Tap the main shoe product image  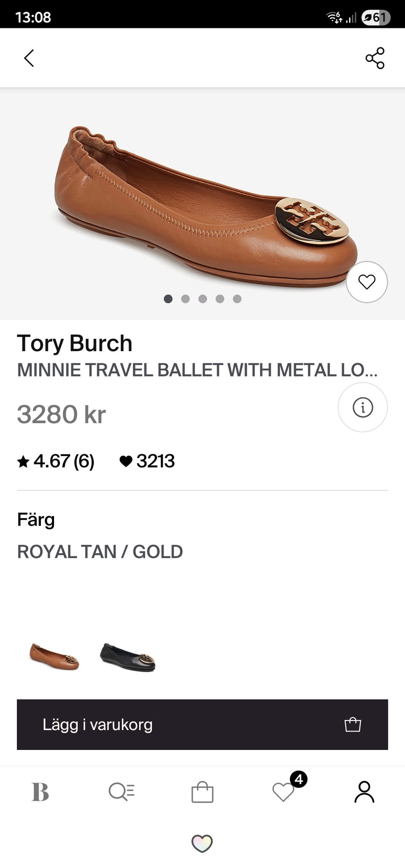pyautogui.click(x=202, y=202)
